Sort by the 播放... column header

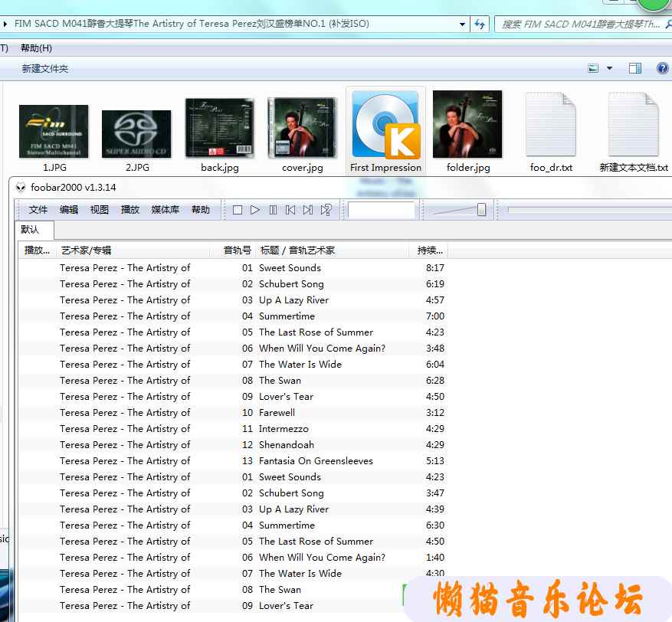pos(38,250)
